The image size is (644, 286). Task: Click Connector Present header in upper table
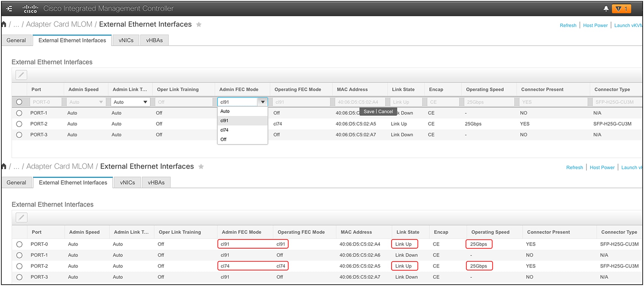point(542,90)
